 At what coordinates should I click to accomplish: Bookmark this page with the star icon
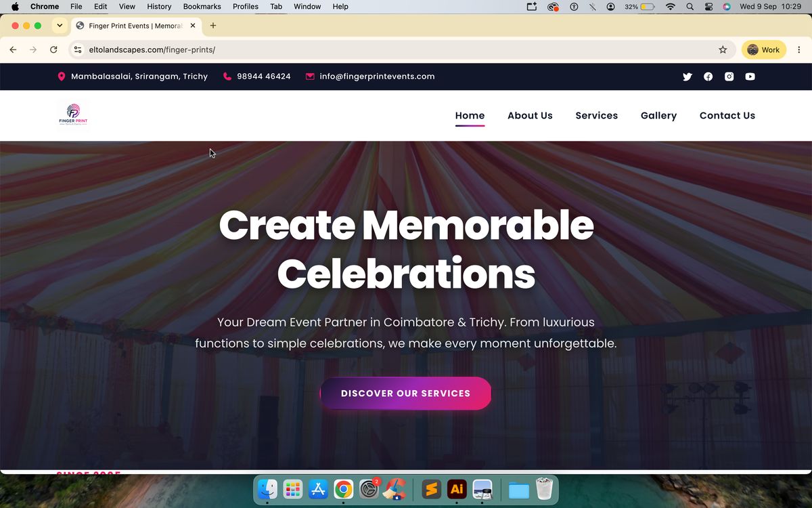(723, 49)
